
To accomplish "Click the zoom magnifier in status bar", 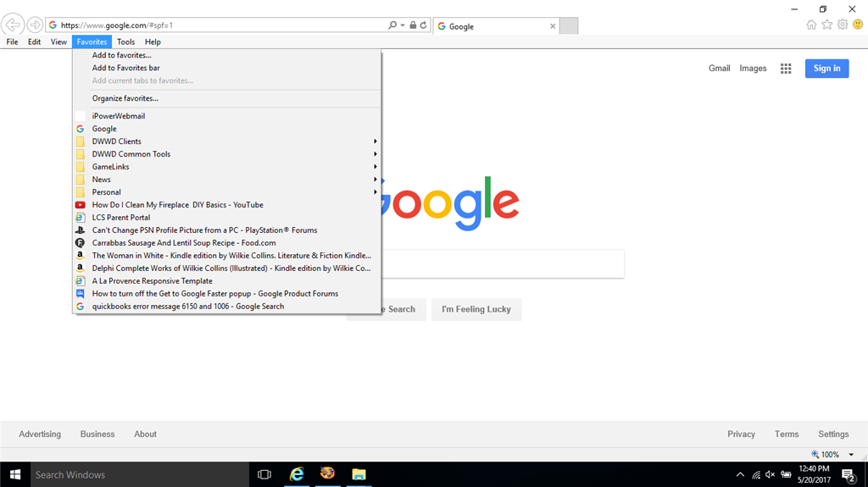I will [815, 454].
